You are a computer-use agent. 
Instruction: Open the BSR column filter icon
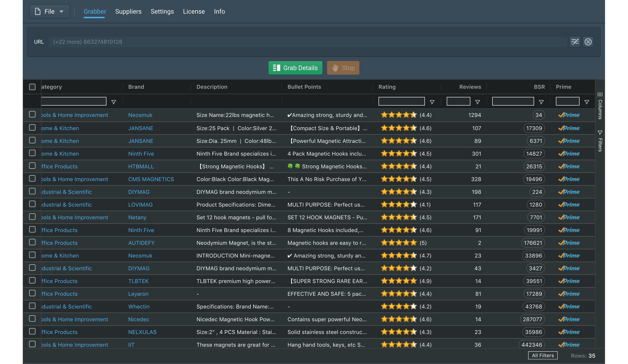[x=541, y=102]
